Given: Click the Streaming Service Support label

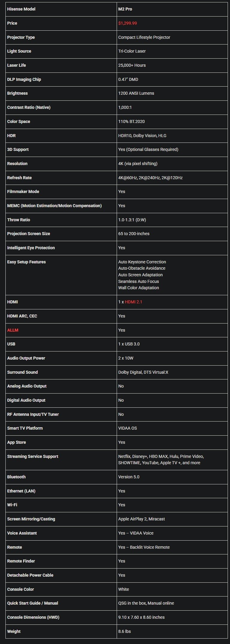Looking at the screenshot, I should point(33,456).
